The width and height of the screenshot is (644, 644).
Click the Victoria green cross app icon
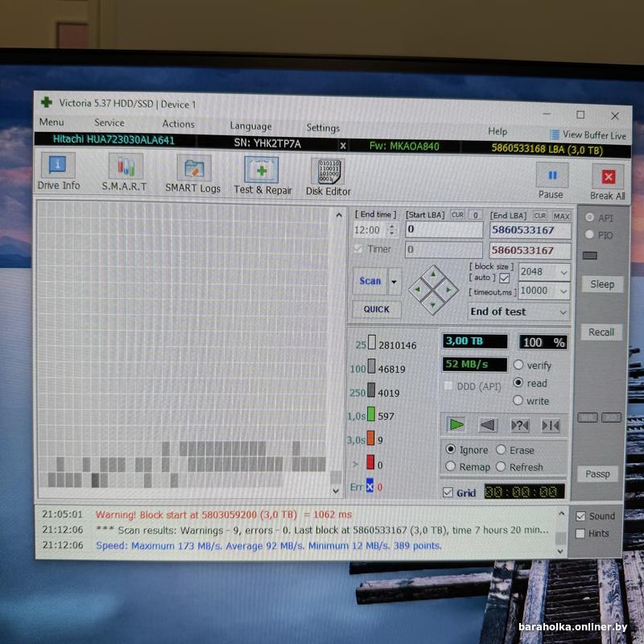tap(46, 102)
